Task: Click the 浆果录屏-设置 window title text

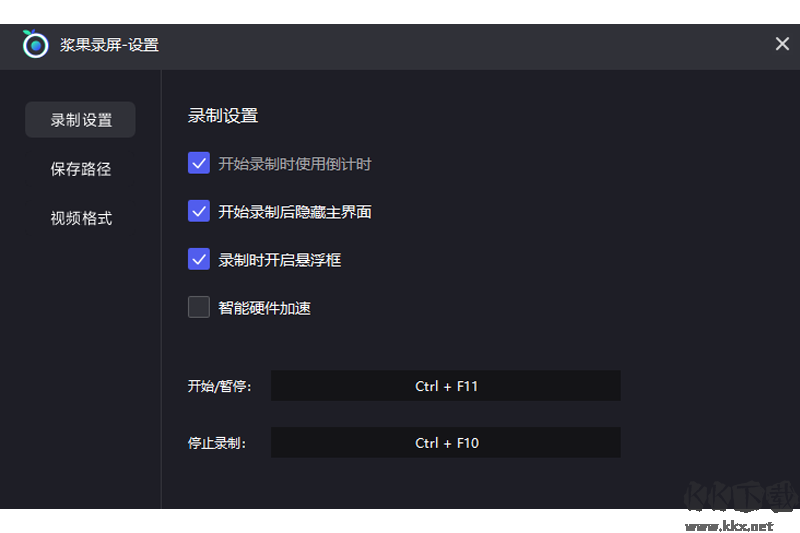Action: [109, 45]
